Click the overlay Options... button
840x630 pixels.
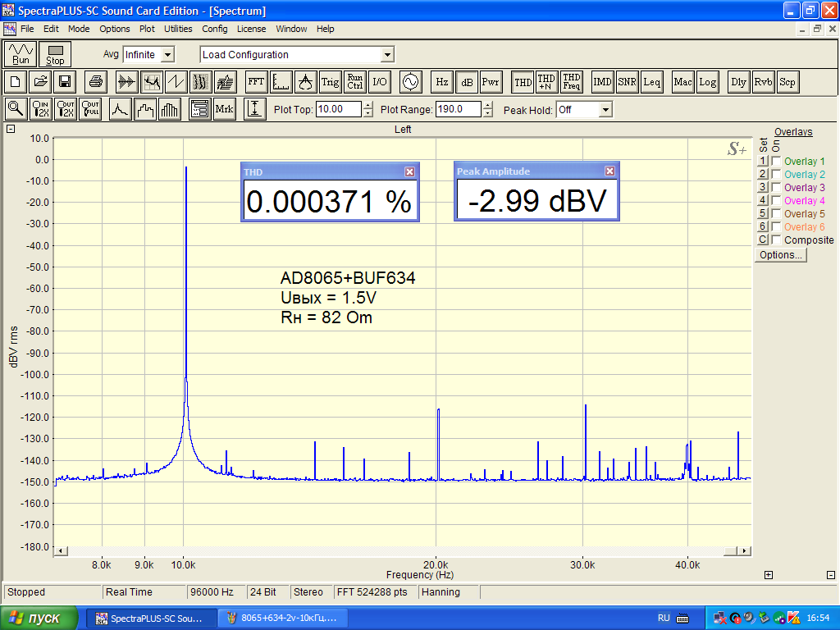(780, 255)
